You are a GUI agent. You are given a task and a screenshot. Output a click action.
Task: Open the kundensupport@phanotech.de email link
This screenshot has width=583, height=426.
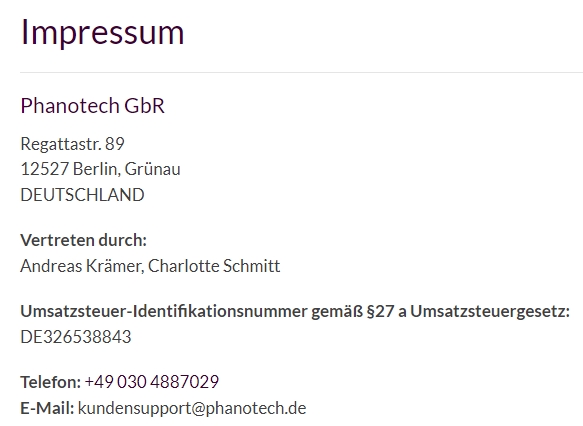pyautogui.click(x=192, y=408)
